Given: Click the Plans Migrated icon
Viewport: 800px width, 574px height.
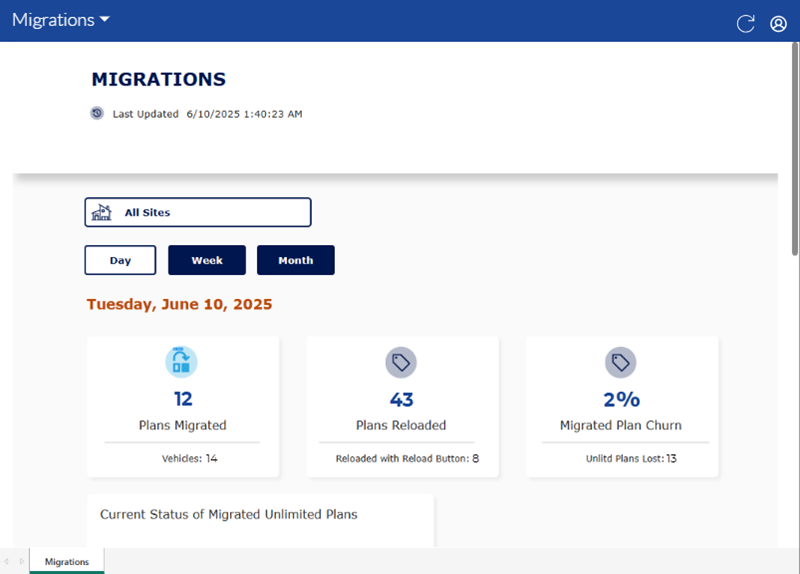Looking at the screenshot, I should (x=181, y=362).
